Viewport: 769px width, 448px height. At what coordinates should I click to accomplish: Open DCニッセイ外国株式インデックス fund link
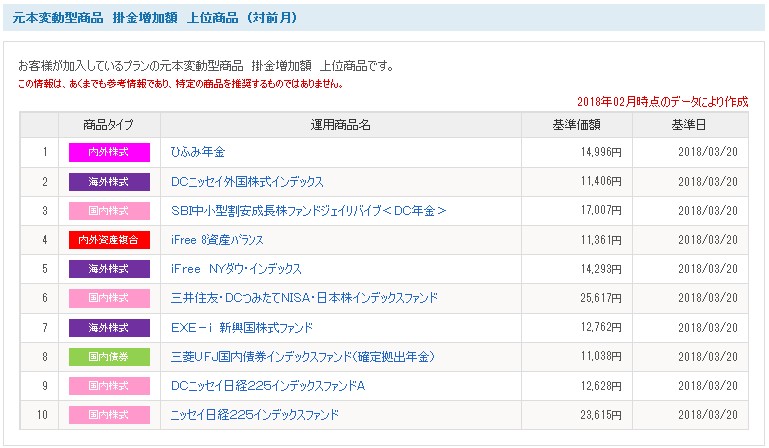coord(247,182)
